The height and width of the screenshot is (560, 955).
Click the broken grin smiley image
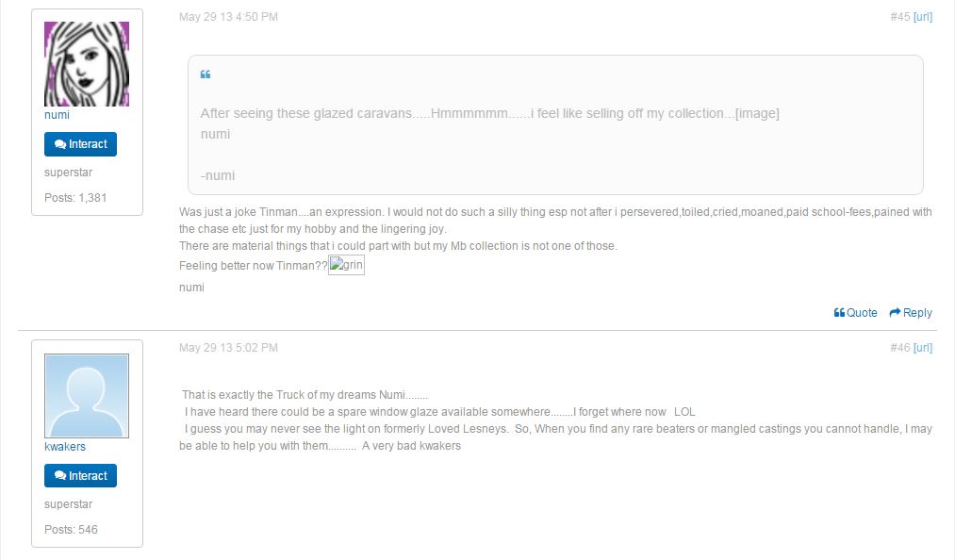point(346,266)
